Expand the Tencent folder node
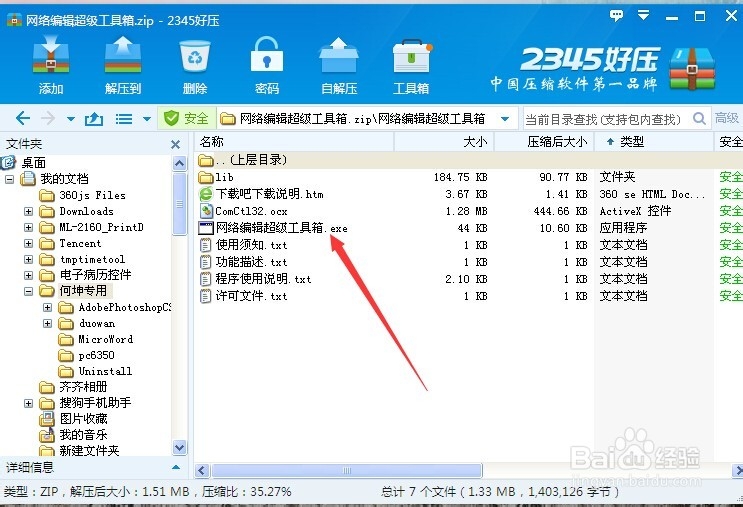This screenshot has height=507, width=743. click(x=28, y=244)
